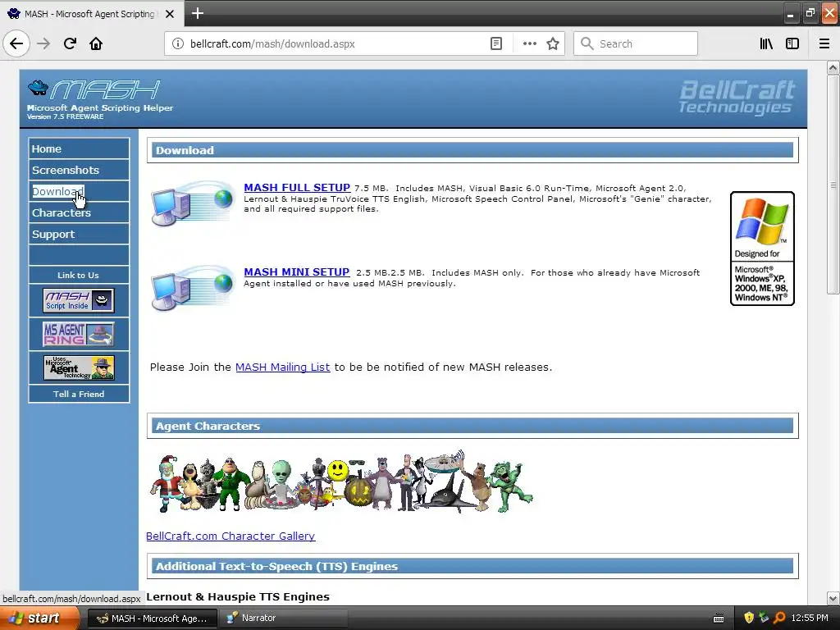The image size is (840, 630).
Task: Open the Windows Start button
Action: point(39,619)
